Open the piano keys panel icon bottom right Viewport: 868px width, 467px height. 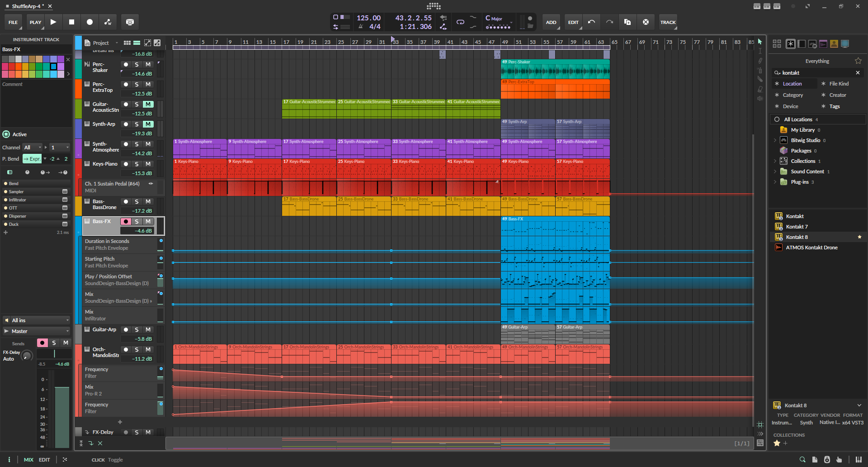click(x=859, y=459)
